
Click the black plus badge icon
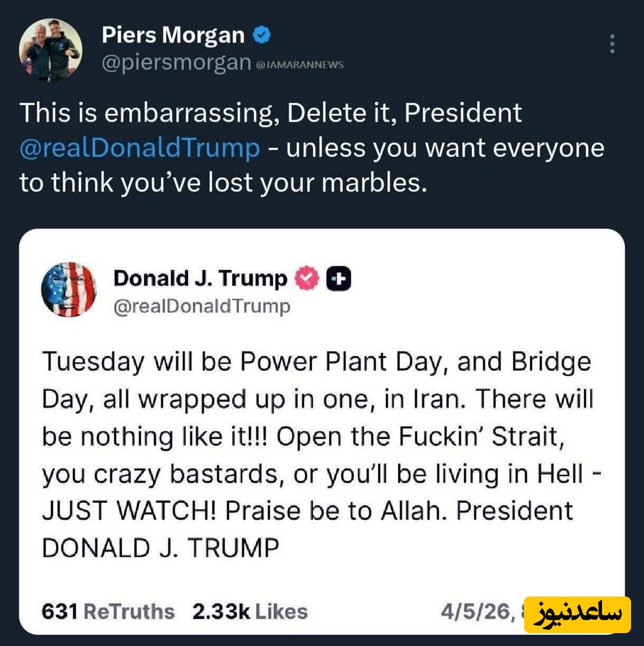tap(338, 279)
